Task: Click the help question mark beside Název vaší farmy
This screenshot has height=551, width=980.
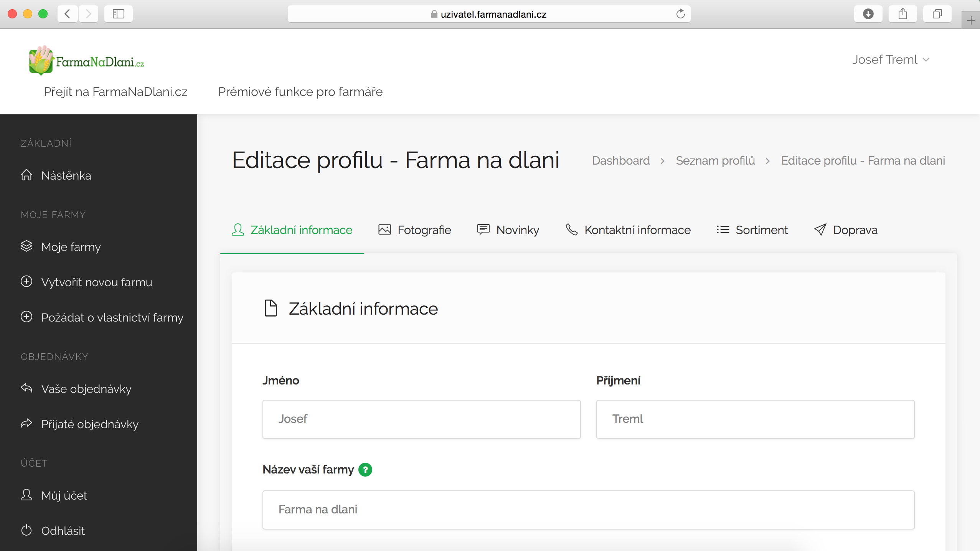Action: tap(365, 469)
